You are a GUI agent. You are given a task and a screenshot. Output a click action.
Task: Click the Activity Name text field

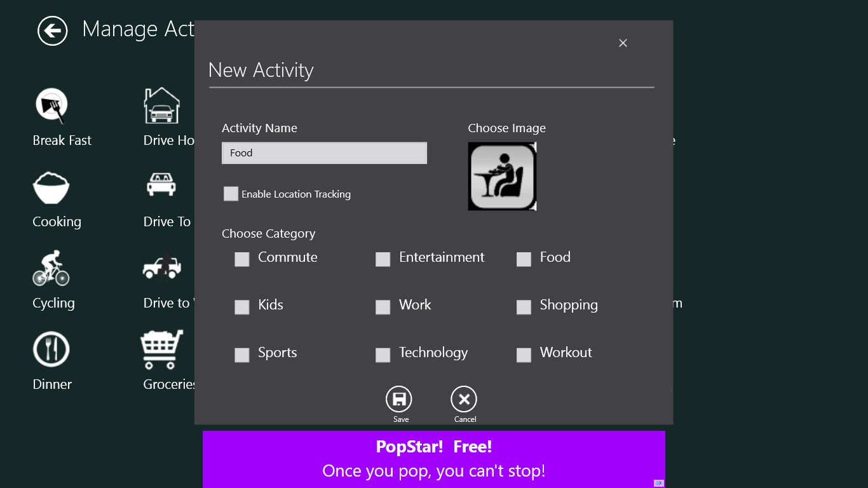(324, 153)
